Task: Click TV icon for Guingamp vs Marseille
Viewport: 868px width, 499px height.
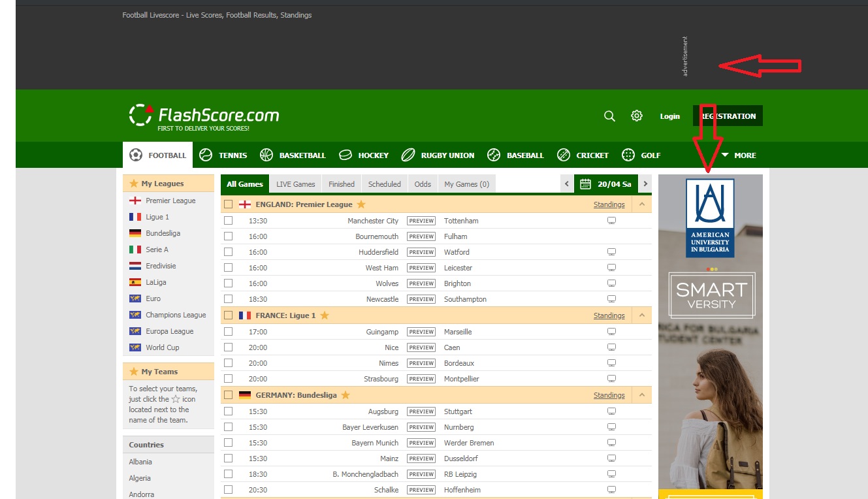Action: (x=612, y=332)
